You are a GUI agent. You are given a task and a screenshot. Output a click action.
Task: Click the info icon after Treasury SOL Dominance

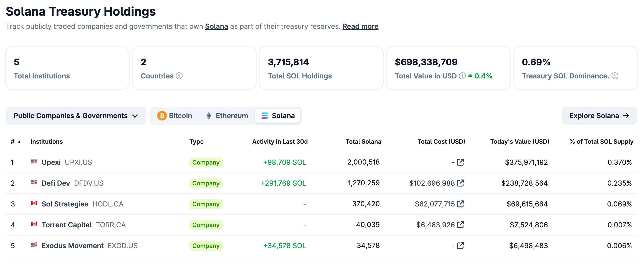615,76
